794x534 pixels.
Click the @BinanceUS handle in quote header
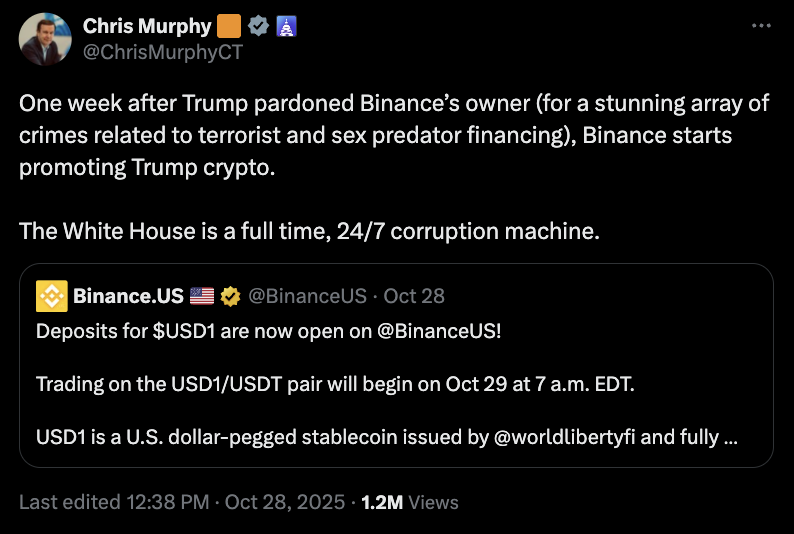(x=309, y=296)
